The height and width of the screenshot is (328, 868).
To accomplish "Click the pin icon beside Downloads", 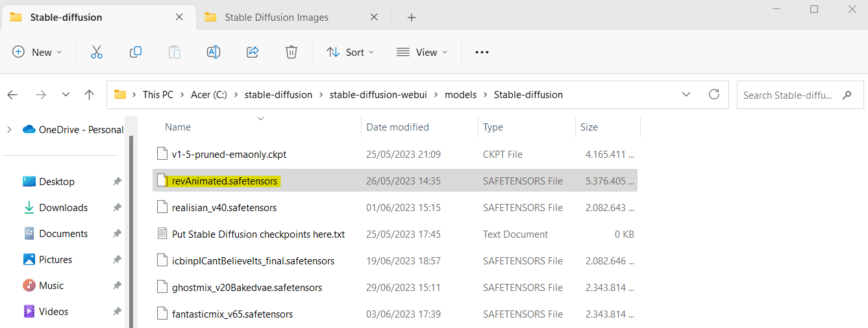I will coord(117,208).
